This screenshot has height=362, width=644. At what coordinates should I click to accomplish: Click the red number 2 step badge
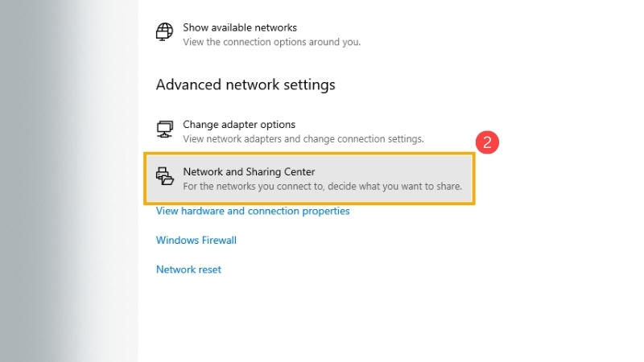(487, 142)
